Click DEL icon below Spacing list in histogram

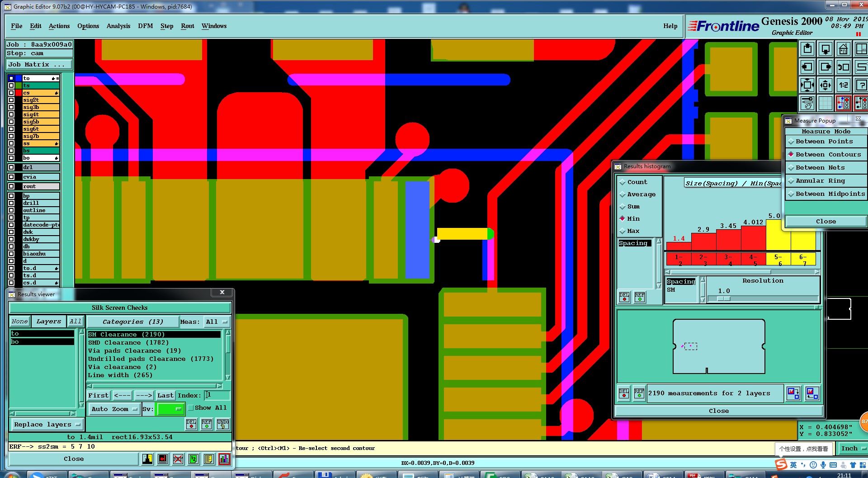624,297
